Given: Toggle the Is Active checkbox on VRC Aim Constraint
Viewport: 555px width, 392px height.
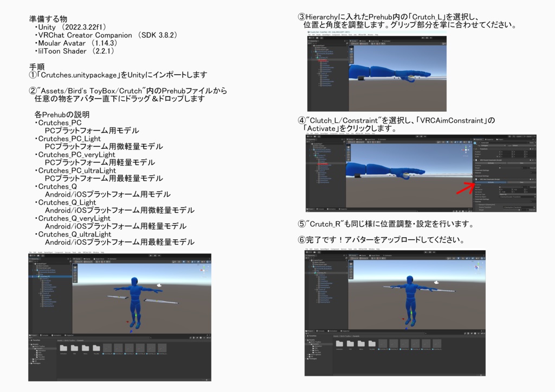Looking at the screenshot, I should [500, 185].
